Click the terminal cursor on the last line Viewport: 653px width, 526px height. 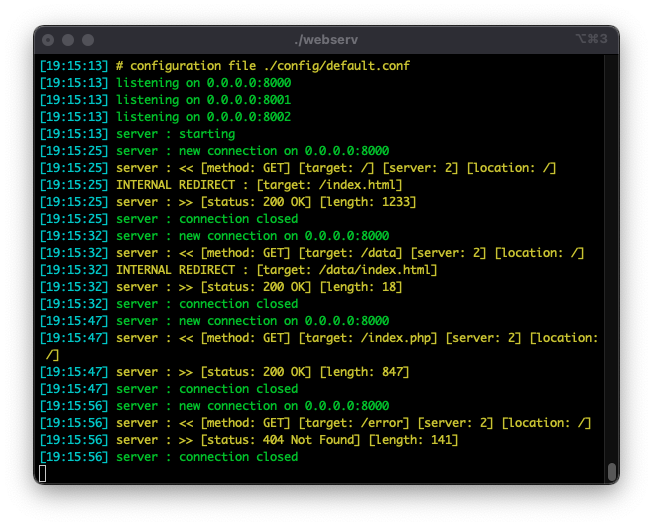pos(42,474)
